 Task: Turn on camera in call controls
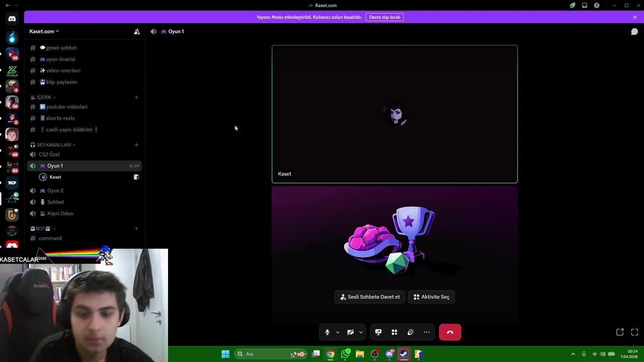tap(350, 332)
